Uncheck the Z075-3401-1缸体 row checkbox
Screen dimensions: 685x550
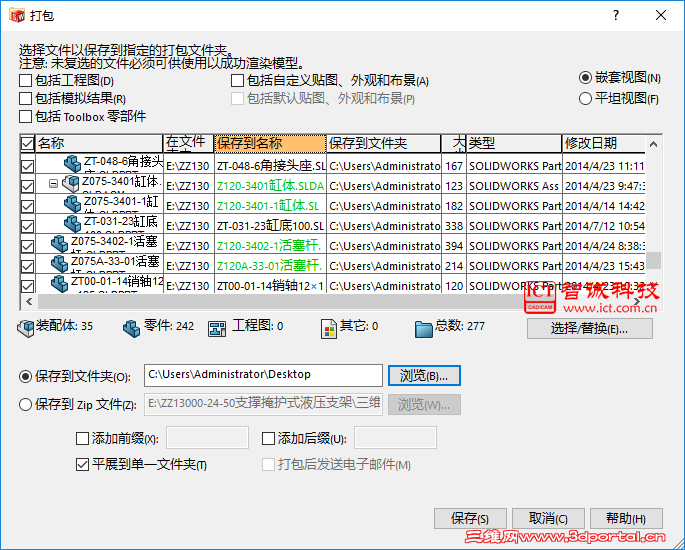click(28, 206)
